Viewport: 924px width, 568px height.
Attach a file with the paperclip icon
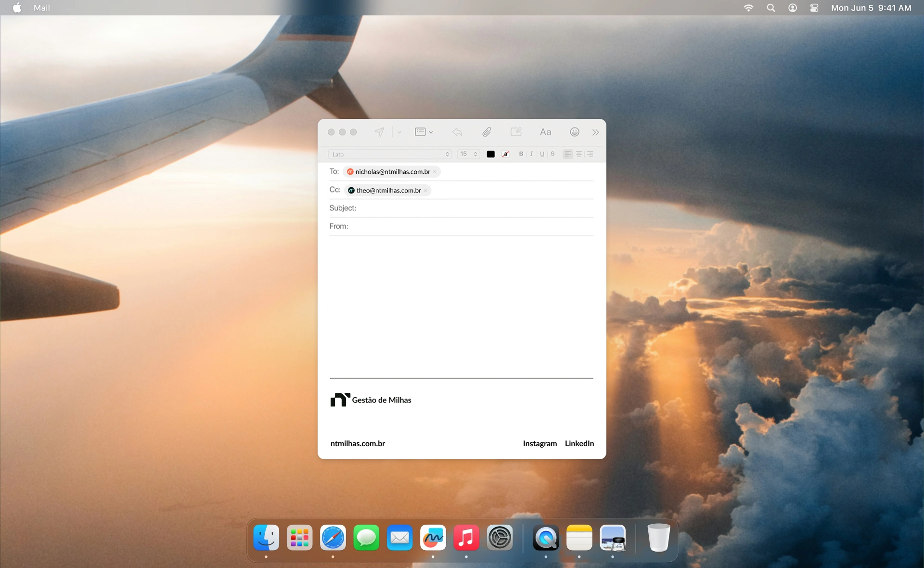coord(487,132)
